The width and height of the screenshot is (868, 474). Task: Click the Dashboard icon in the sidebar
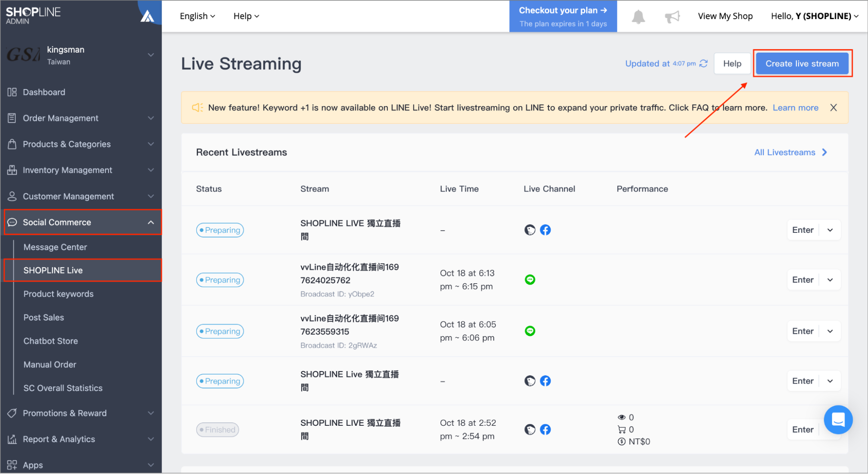[x=12, y=92]
